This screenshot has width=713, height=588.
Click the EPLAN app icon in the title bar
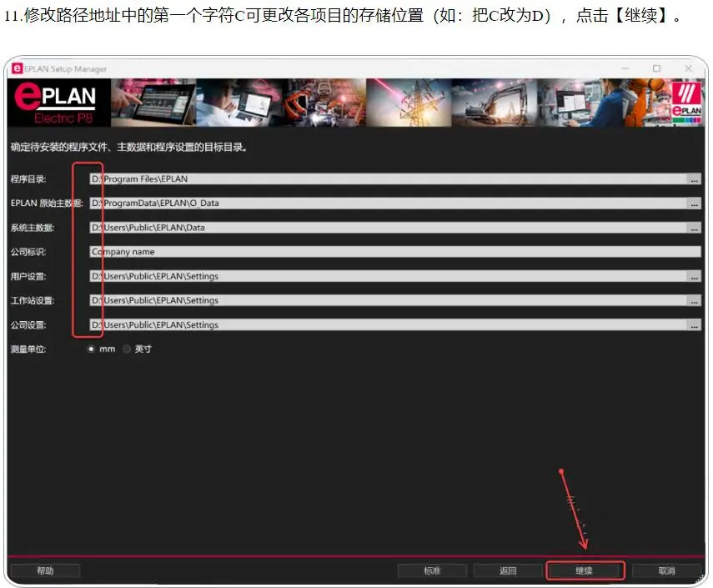tap(18, 68)
